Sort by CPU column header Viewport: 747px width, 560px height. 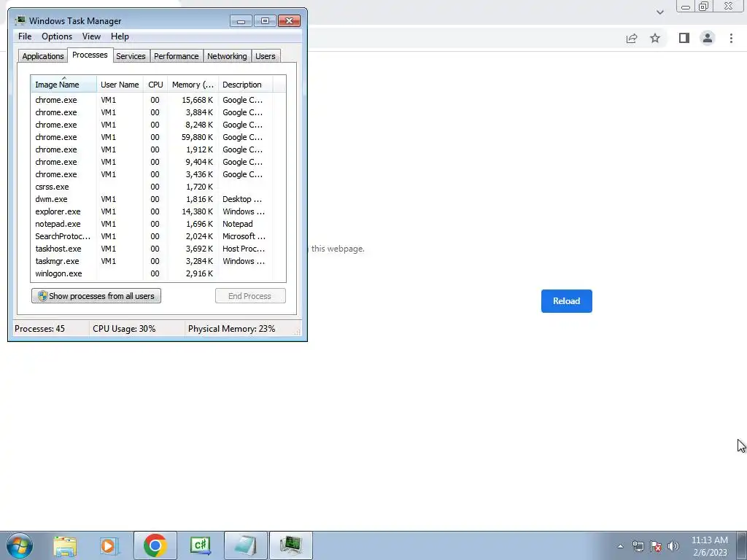coord(155,84)
